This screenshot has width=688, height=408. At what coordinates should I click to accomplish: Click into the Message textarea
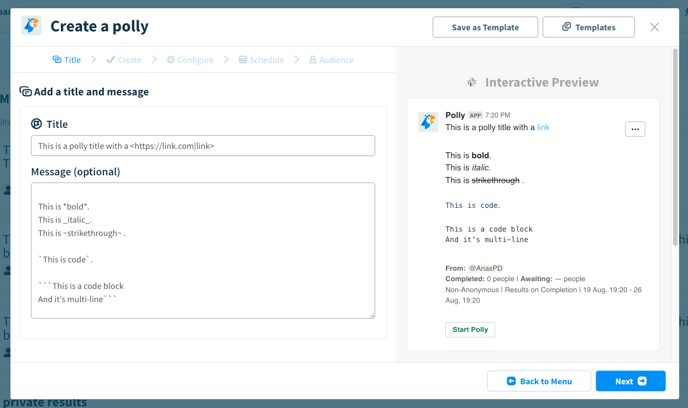[x=203, y=251]
